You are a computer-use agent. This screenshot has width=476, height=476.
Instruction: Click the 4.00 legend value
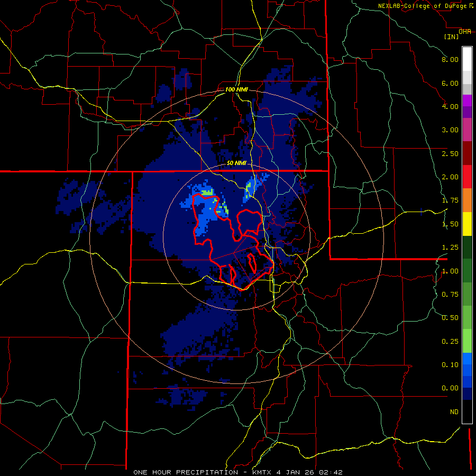450,106
